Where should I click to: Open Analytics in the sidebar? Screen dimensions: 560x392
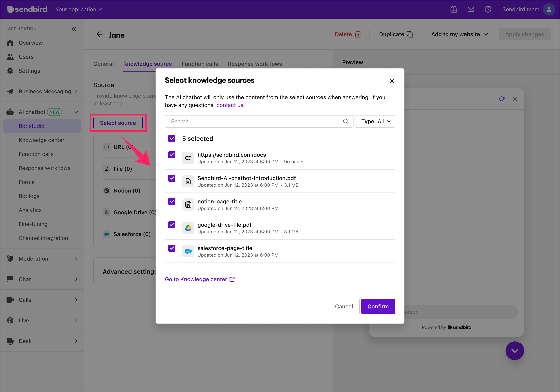click(30, 210)
